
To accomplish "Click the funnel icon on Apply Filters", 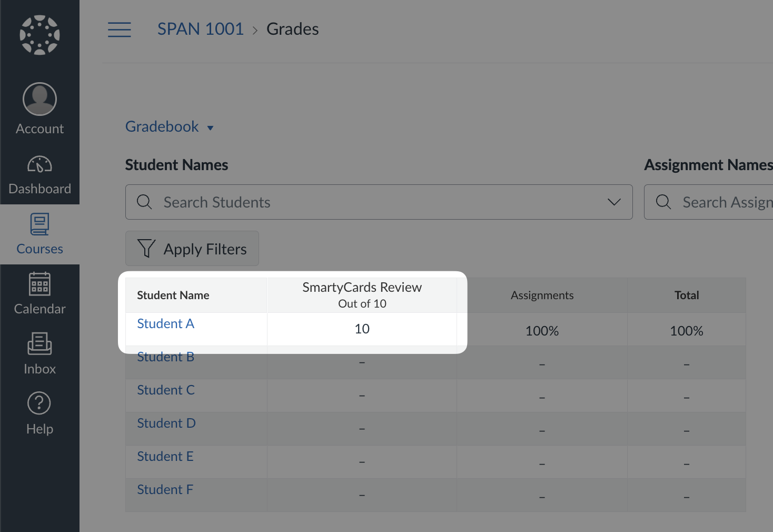I will 146,249.
